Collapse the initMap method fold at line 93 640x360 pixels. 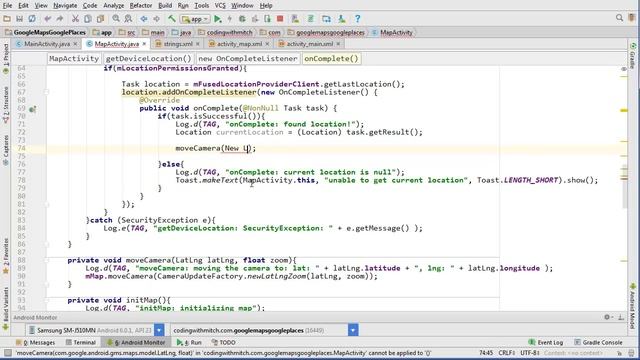pyautogui.click(x=47, y=300)
